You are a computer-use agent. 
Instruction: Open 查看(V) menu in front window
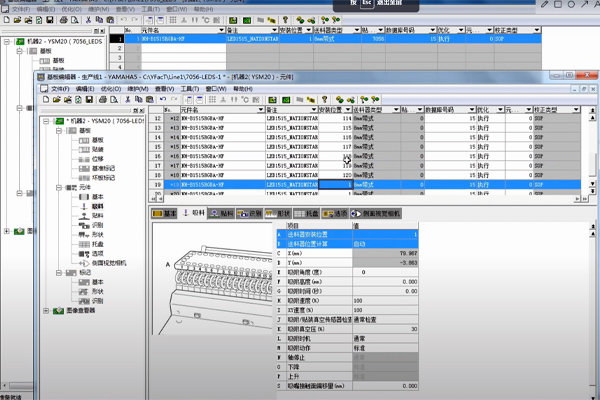[x=165, y=89]
